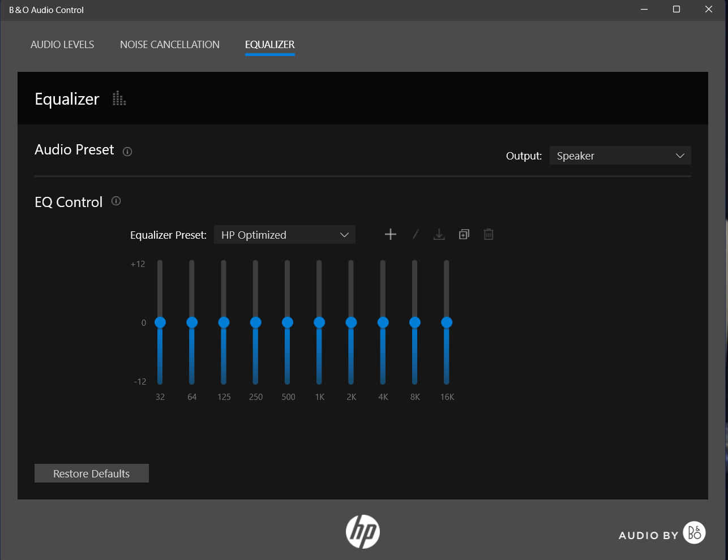Click the equalizer bars icon beside the title

[119, 98]
